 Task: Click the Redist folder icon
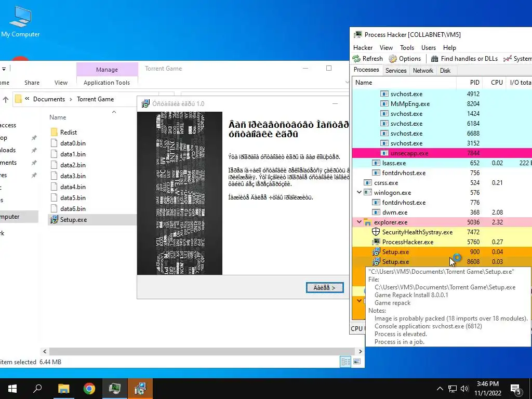(x=54, y=132)
